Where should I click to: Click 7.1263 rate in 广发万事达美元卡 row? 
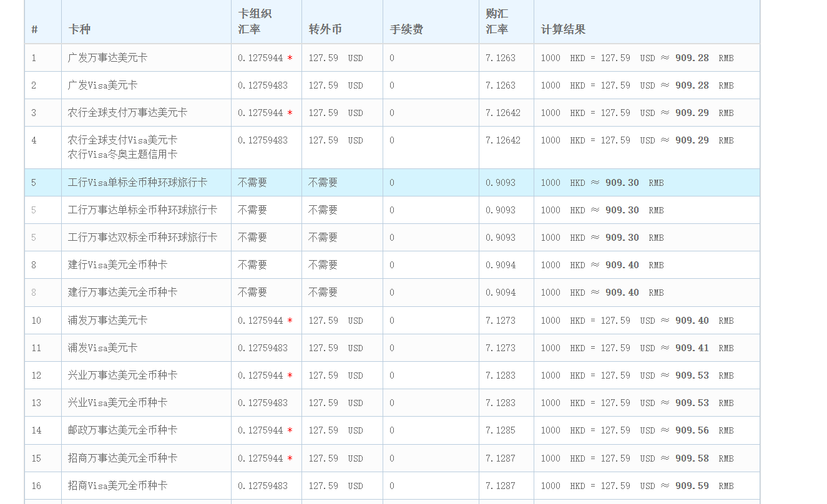pos(501,58)
